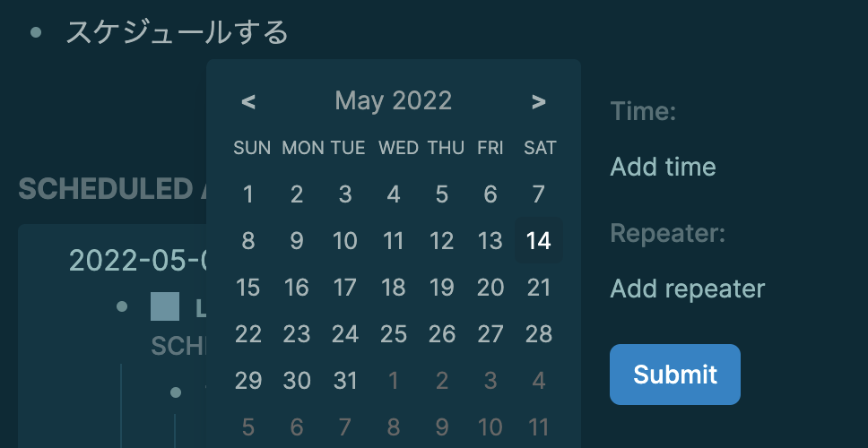Open the Add repeater option
868x448 pixels.
pos(687,289)
